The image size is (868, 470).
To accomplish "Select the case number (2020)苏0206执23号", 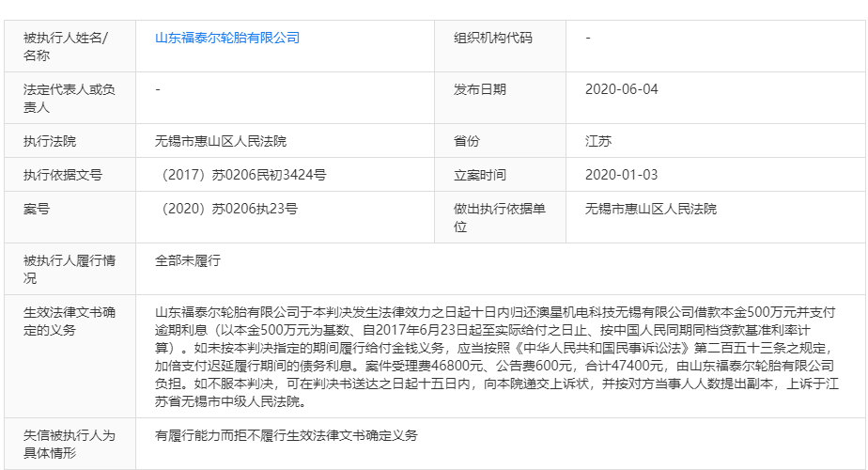I will [x=226, y=209].
